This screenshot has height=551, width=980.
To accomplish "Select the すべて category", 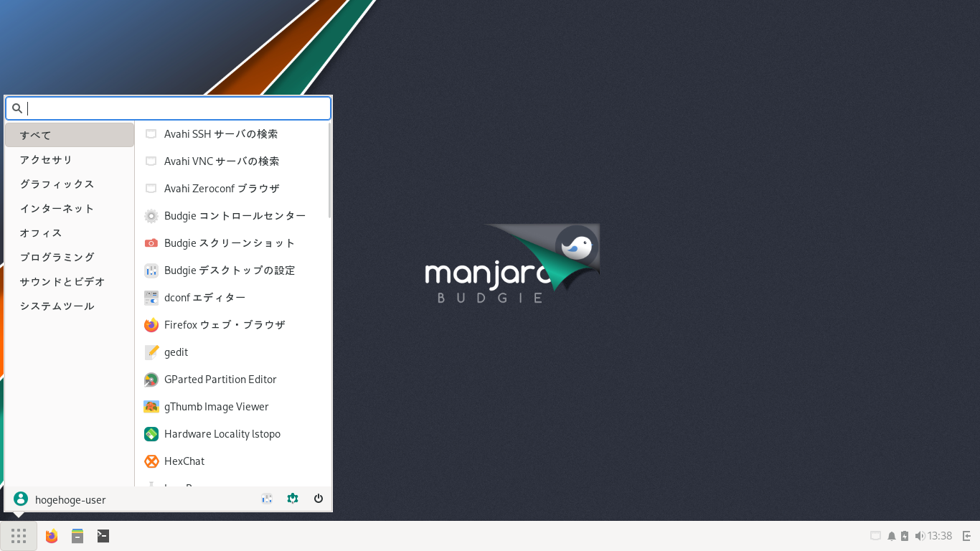I will [x=70, y=135].
